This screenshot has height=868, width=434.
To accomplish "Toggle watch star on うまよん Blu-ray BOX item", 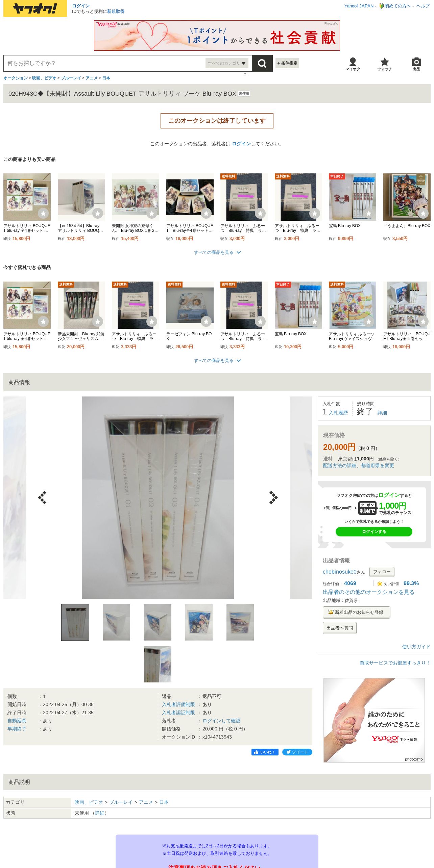I will 423,213.
